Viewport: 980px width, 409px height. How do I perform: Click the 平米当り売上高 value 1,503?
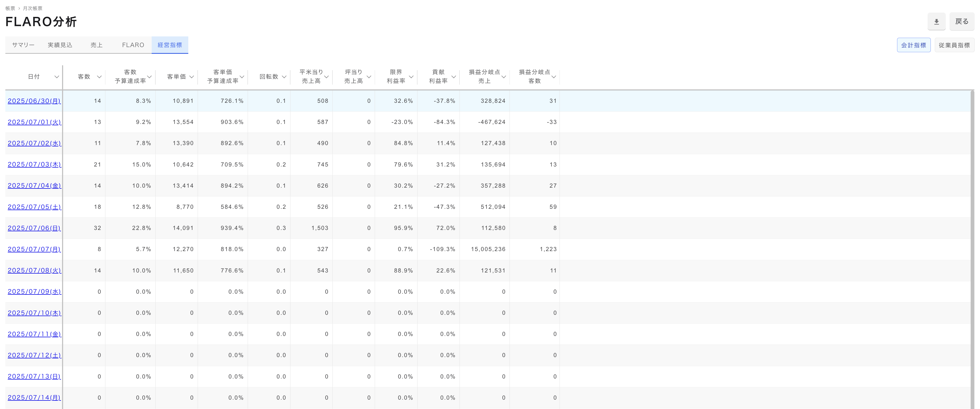[x=320, y=228]
